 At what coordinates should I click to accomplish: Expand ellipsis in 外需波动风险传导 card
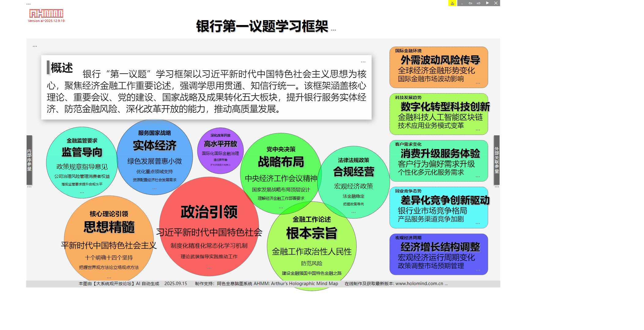pyautogui.click(x=478, y=83)
